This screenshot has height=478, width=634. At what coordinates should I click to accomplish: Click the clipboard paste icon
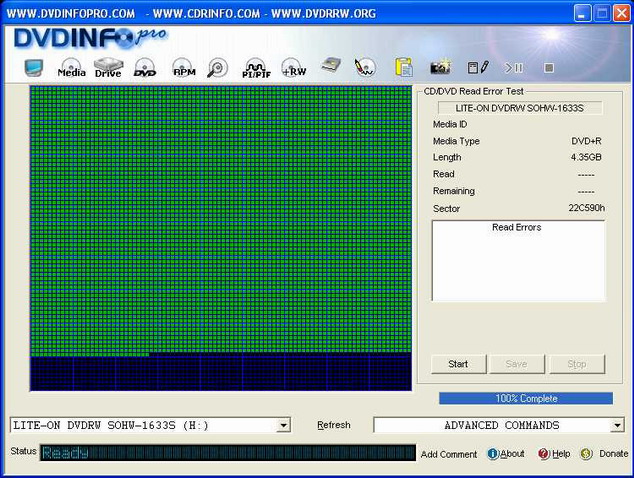coord(404,67)
